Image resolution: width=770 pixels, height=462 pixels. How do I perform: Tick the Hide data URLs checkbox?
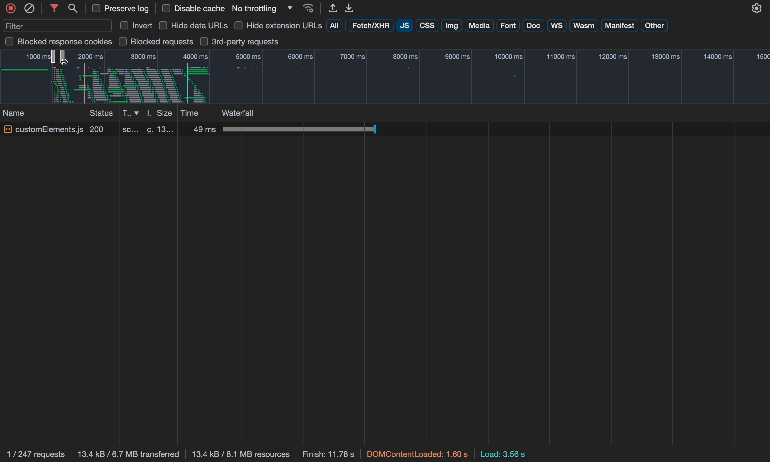164,25
